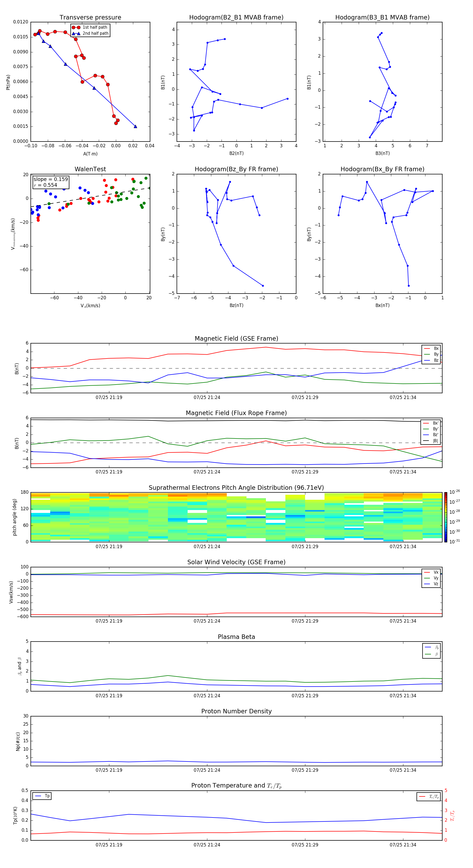Click the "Bx'" legend entry in Flux Rope panel
The height and width of the screenshot is (868, 473).
pos(431,423)
